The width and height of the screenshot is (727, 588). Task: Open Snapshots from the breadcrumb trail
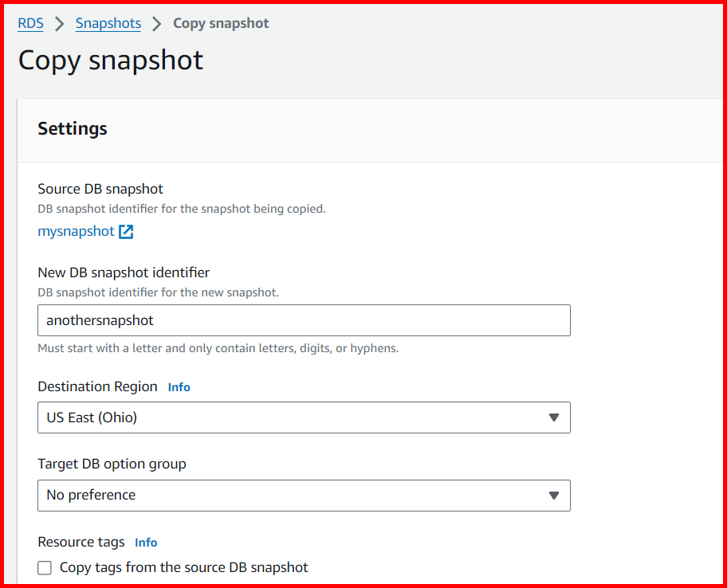(x=108, y=23)
